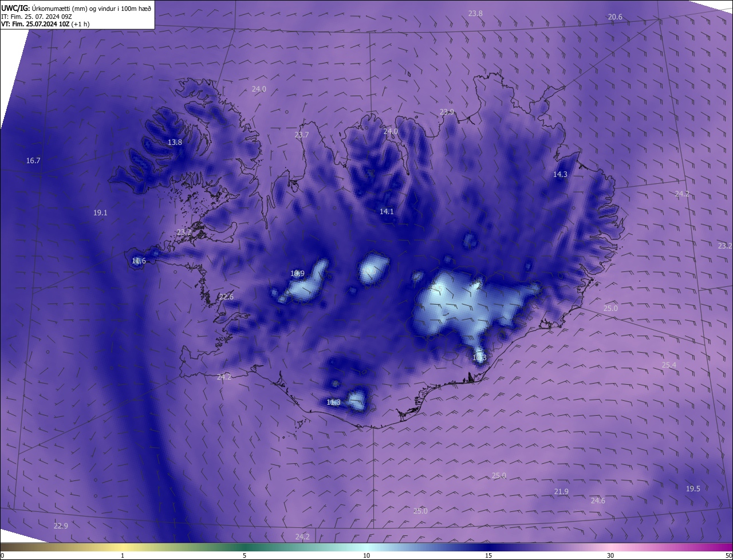This screenshot has width=733, height=560.
Task: Select the 23.7 value label
Action: (x=302, y=135)
